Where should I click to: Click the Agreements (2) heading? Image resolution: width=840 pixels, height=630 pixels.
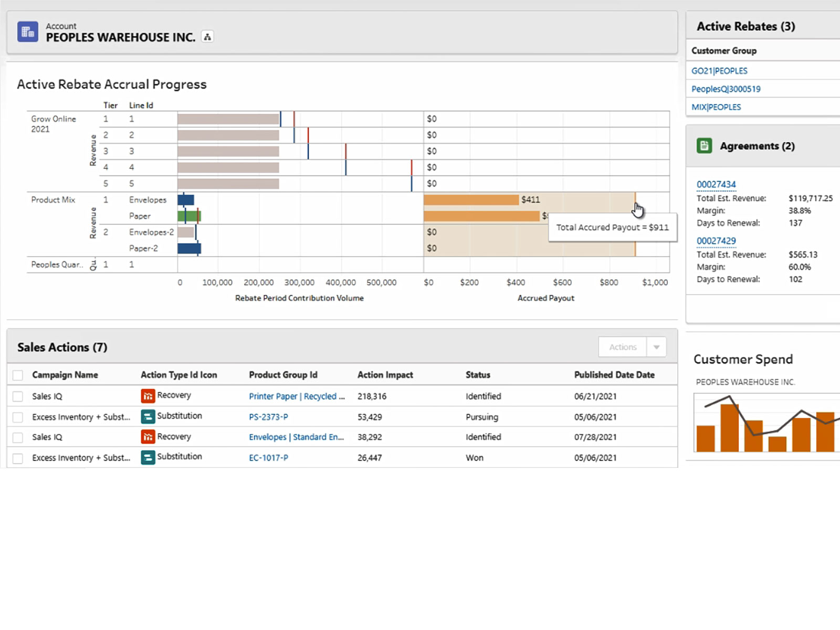point(757,146)
